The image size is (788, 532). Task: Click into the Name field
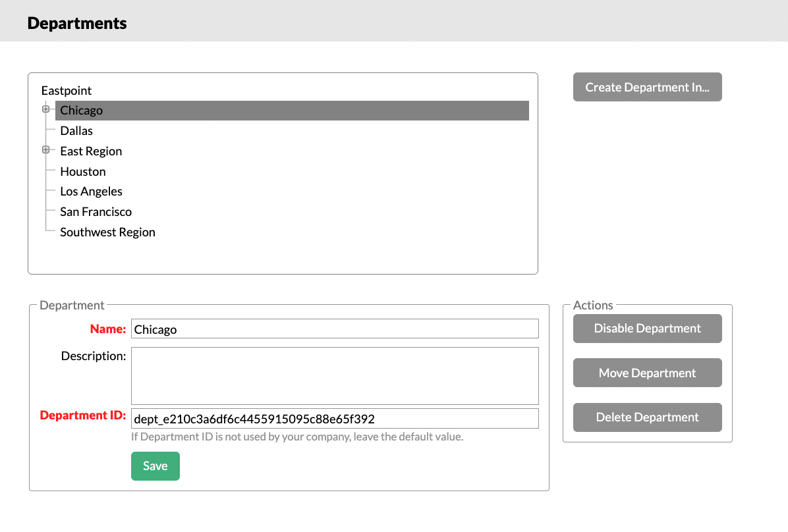coord(335,329)
